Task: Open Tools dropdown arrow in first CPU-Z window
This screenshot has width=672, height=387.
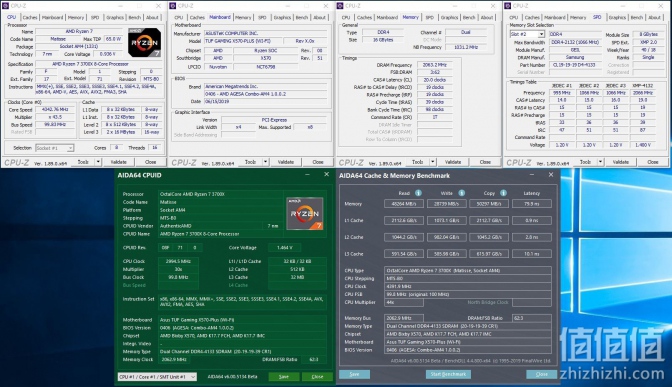Action: pos(98,162)
